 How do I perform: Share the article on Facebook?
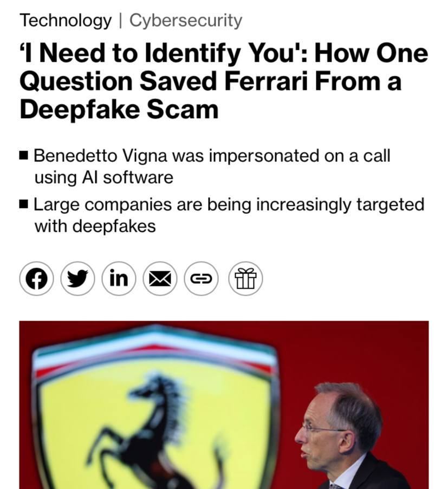click(x=36, y=278)
